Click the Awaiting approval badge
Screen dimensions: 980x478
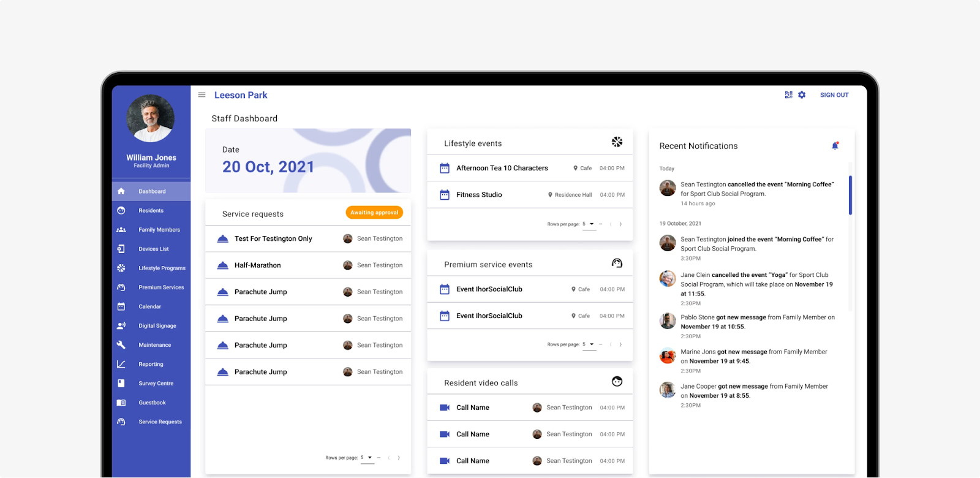(x=374, y=213)
